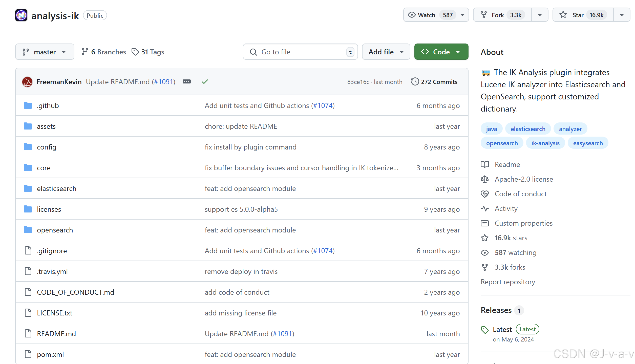Screen dimensions: 635x364
Task: Expand commit message ellipsis icon
Action: click(187, 82)
